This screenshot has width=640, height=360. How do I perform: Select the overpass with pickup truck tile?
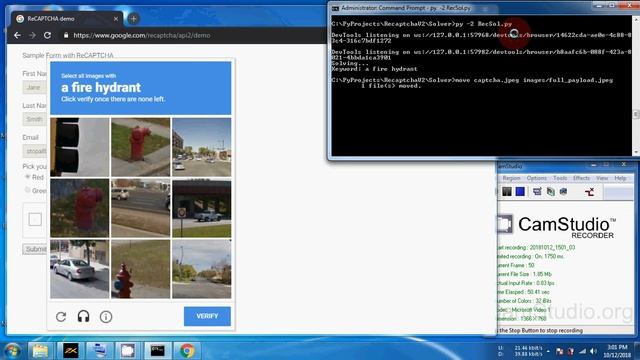202,208
